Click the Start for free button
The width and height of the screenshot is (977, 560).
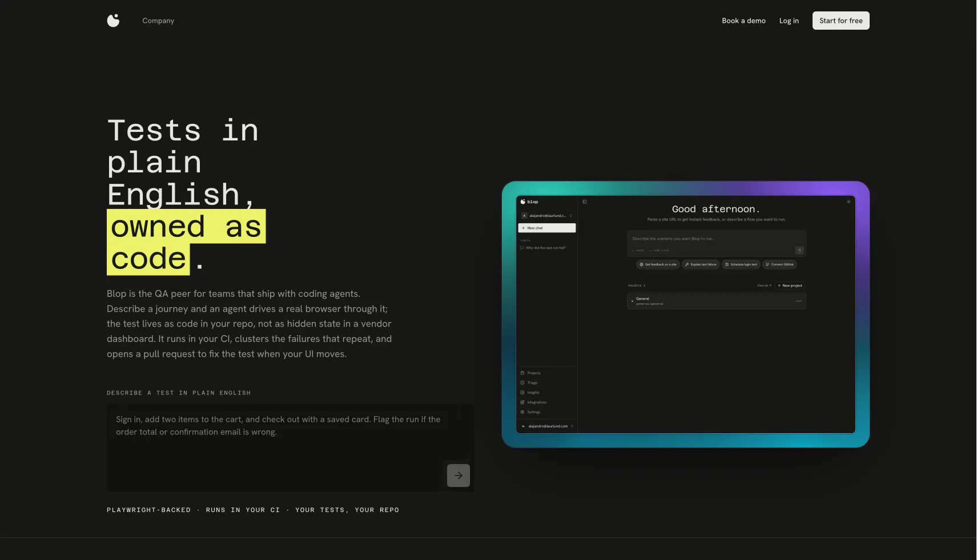841,21
